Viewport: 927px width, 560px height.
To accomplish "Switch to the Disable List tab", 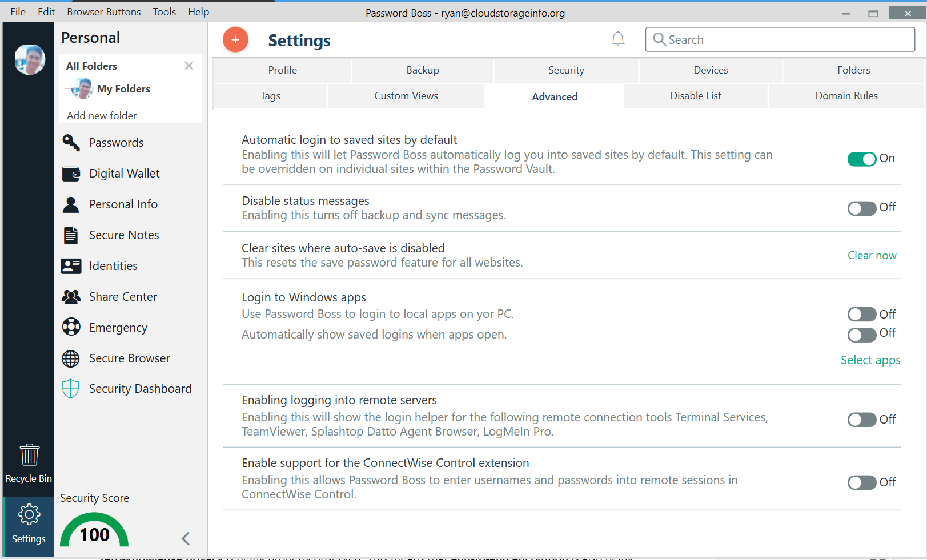I will pyautogui.click(x=696, y=96).
